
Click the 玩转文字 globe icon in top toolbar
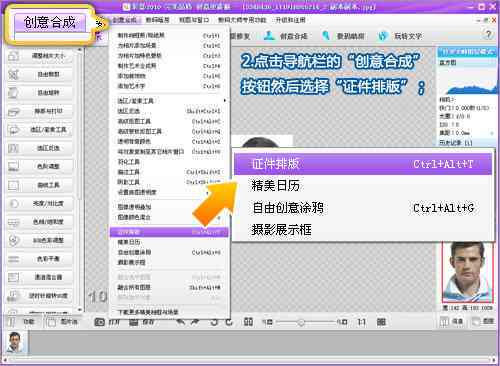383,36
